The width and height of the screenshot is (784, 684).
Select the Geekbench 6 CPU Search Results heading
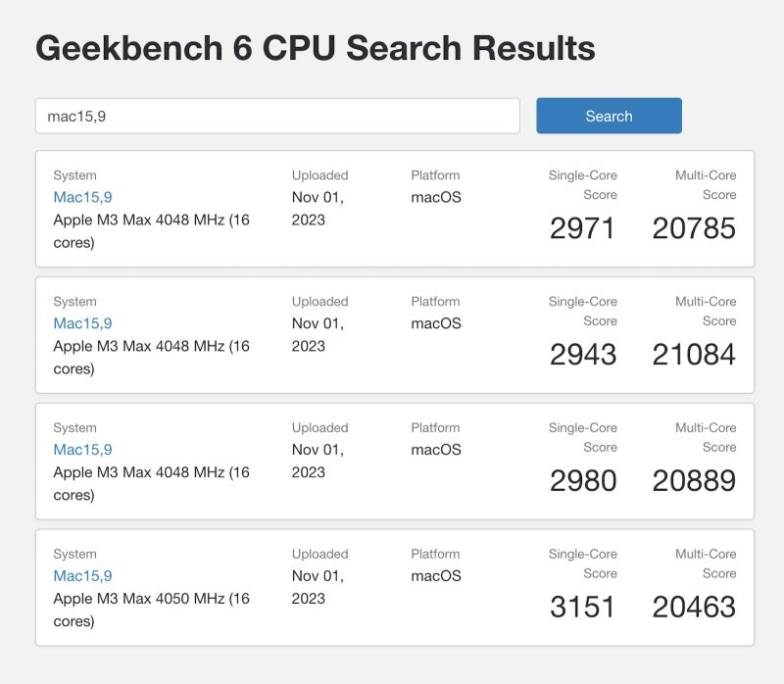[x=315, y=47]
